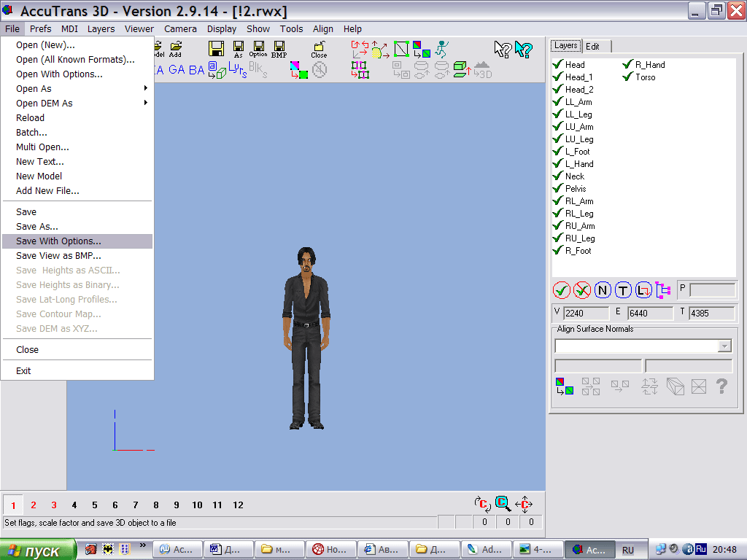Viewport: 747px width, 560px height.
Task: Select Reload from the File menu
Action: tap(77, 117)
